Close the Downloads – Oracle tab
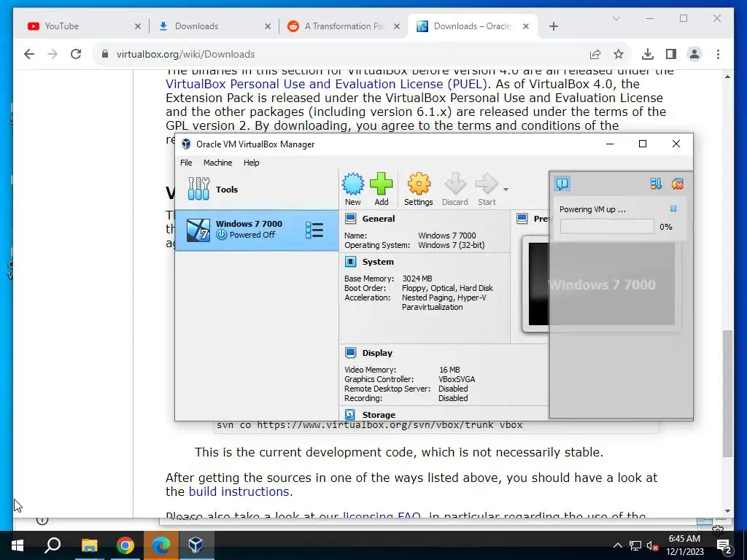The height and width of the screenshot is (560, 747). 526,27
